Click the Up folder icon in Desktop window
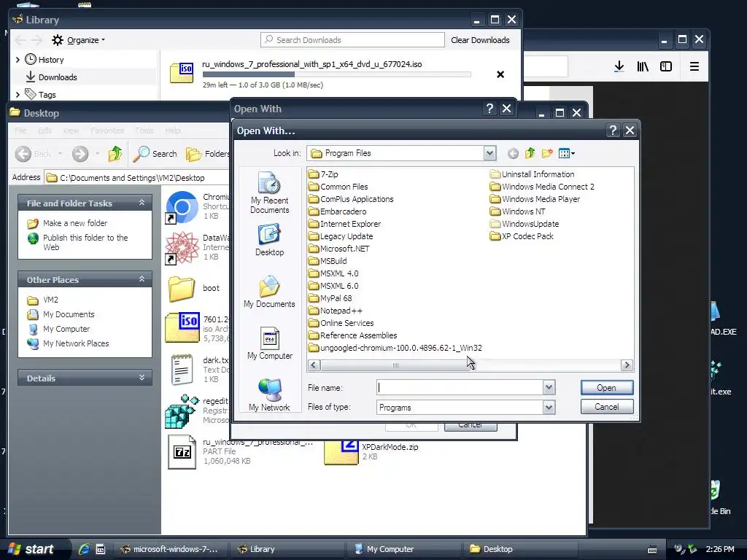 (115, 153)
